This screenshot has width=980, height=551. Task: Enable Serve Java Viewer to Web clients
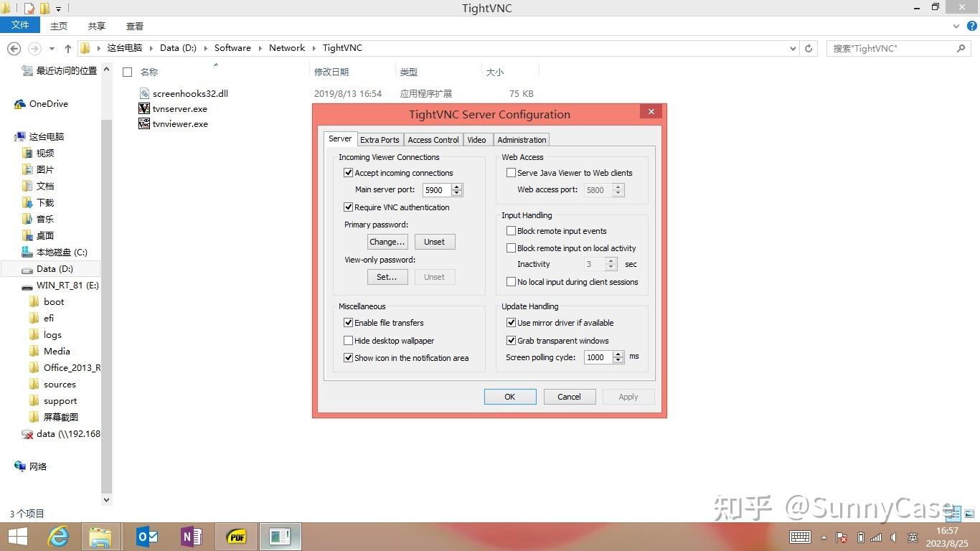click(512, 172)
